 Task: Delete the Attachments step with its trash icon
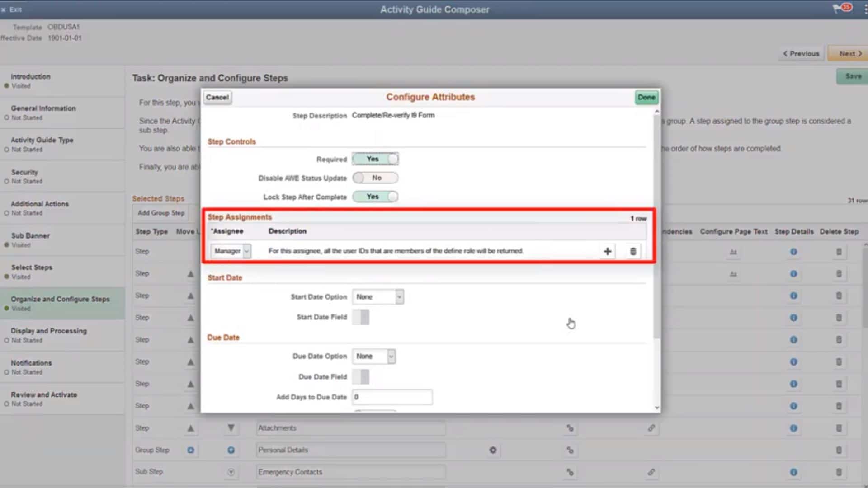tap(839, 428)
